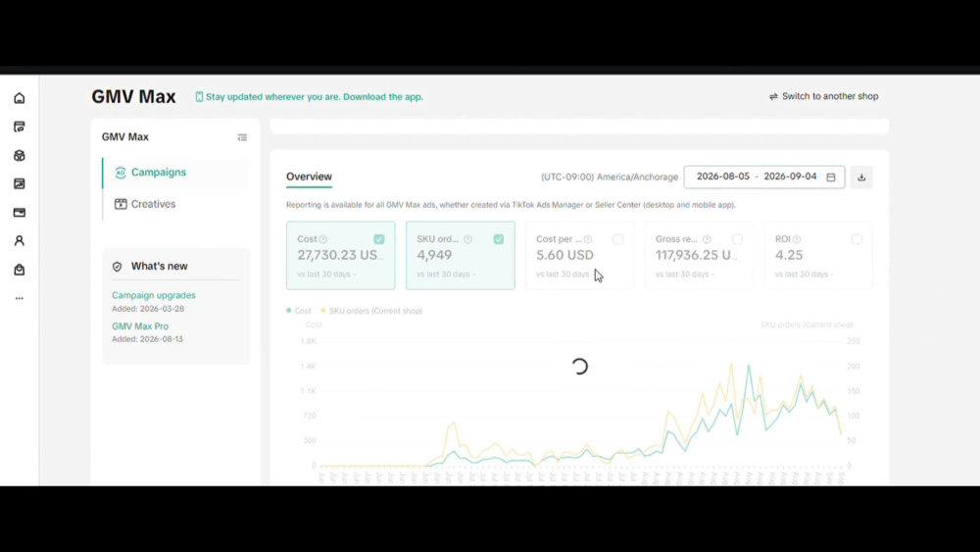
Task: Click the What's new shield icon
Action: coord(117,267)
